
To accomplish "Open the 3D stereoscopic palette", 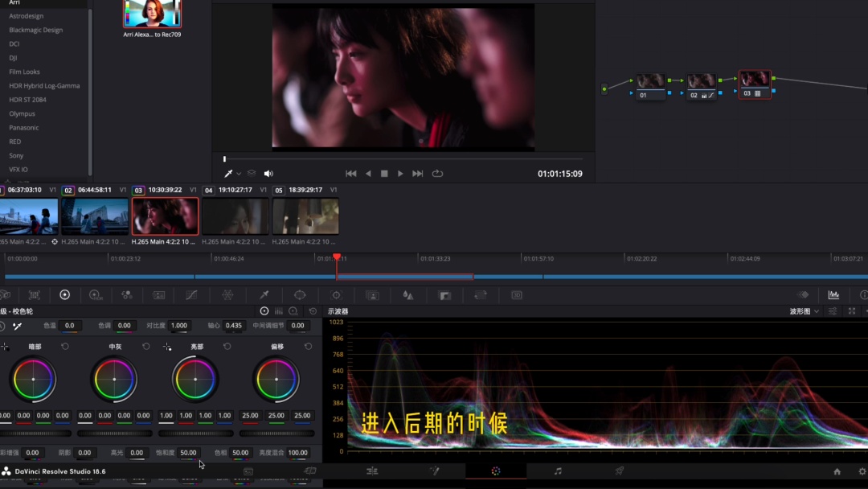I will (x=517, y=295).
